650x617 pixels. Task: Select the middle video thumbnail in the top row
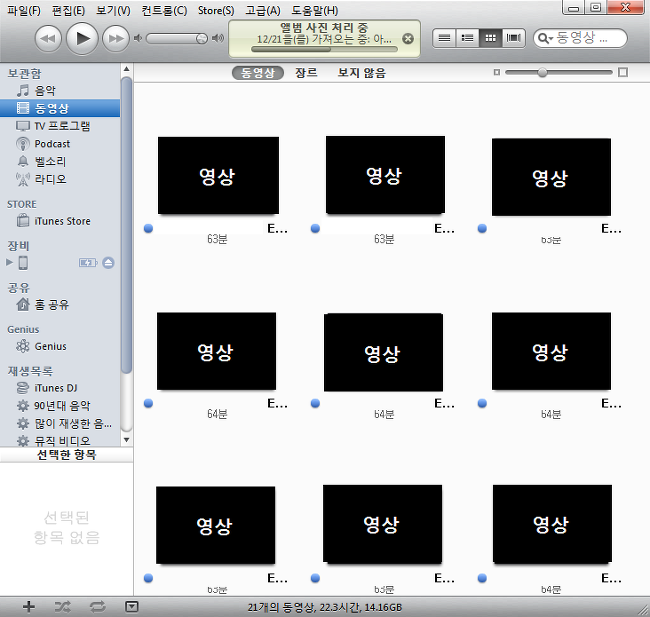(386, 175)
